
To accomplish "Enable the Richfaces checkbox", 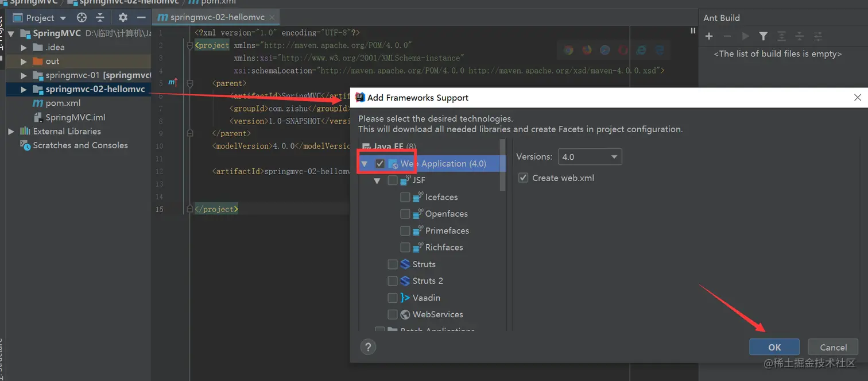I will [x=405, y=247].
